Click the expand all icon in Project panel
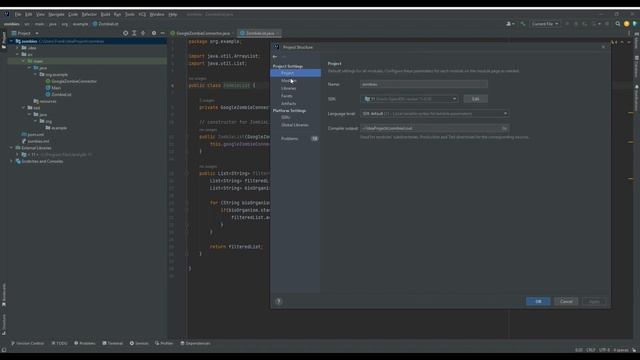 pos(134,33)
